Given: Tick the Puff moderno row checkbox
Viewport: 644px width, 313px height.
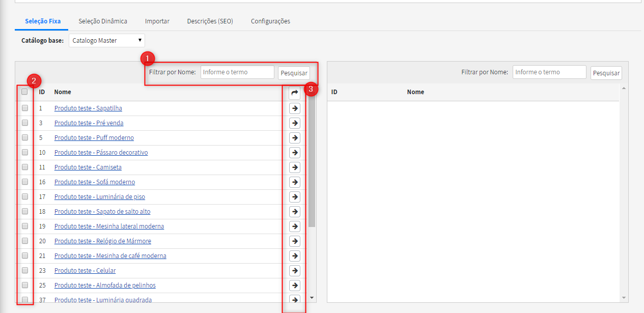Looking at the screenshot, I should coord(25,137).
